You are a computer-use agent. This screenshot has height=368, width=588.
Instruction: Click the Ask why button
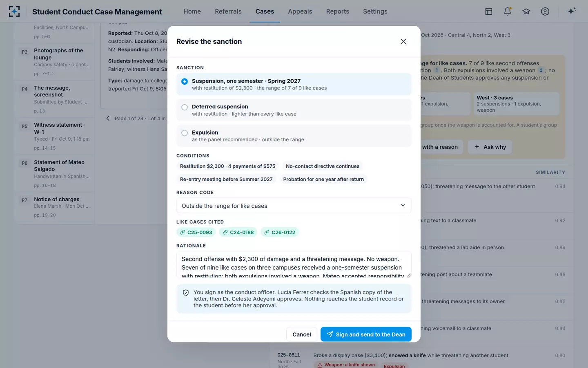point(490,147)
